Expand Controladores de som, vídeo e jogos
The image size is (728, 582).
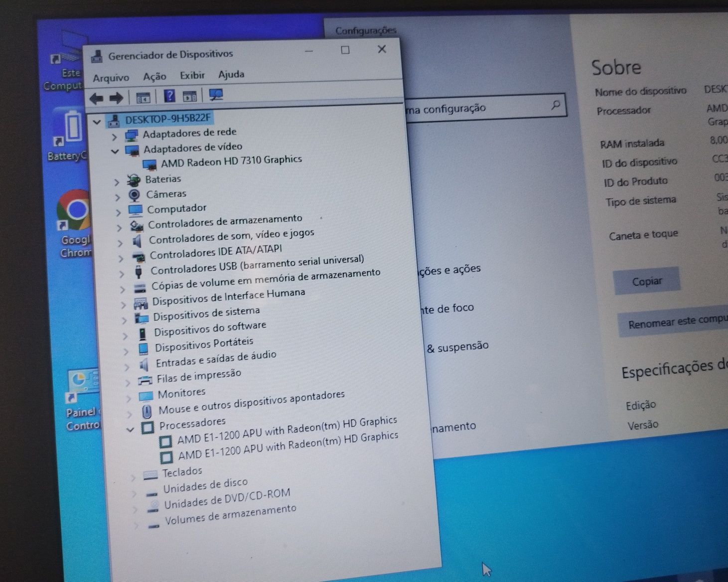coord(120,243)
